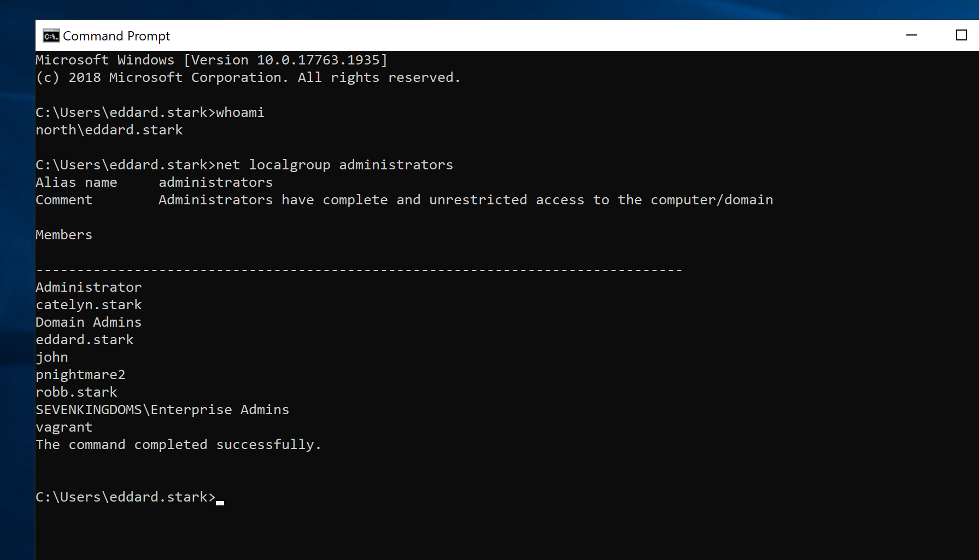
Task: Open the Command Prompt system menu icon
Action: (x=51, y=36)
